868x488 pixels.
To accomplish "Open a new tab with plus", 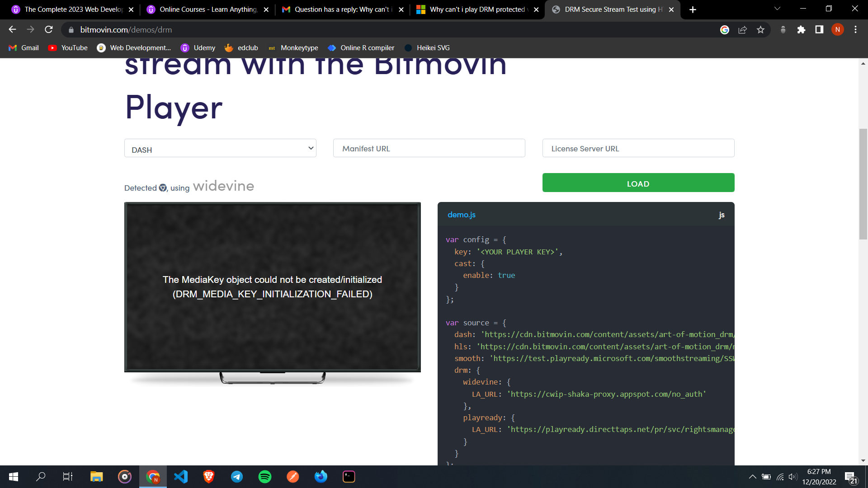I will tap(693, 9).
